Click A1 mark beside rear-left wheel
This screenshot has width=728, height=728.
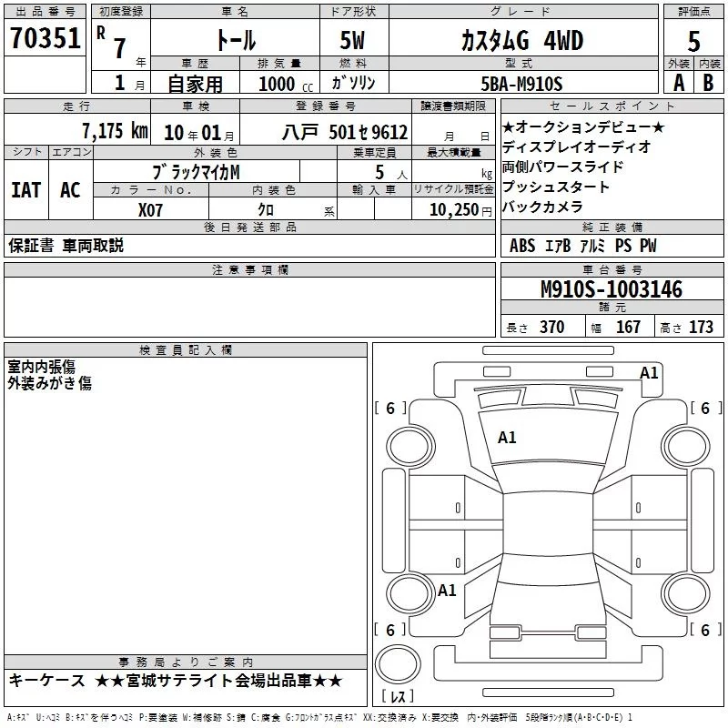coord(447,590)
